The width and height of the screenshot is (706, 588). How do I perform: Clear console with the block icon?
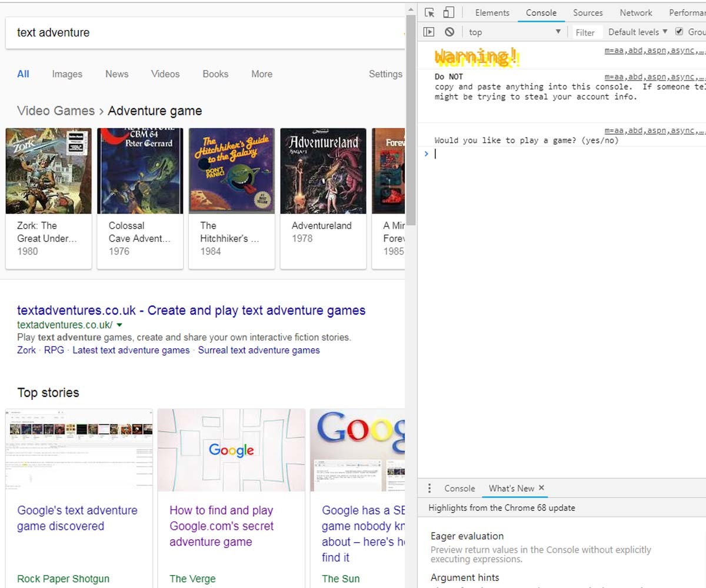coord(449,32)
